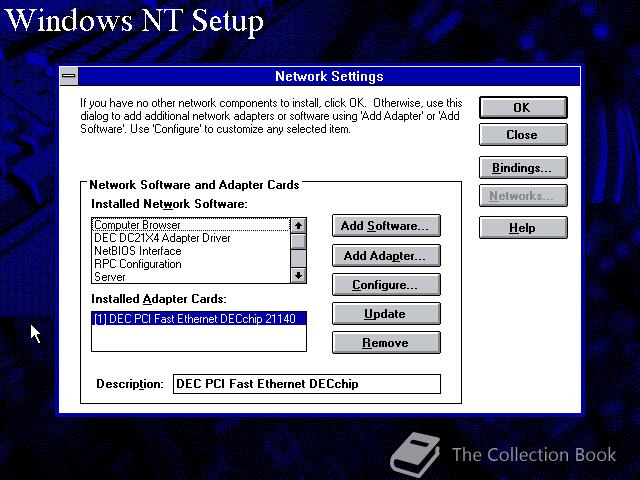Click the Description text field
This screenshot has height=480, width=640.
pos(307,384)
